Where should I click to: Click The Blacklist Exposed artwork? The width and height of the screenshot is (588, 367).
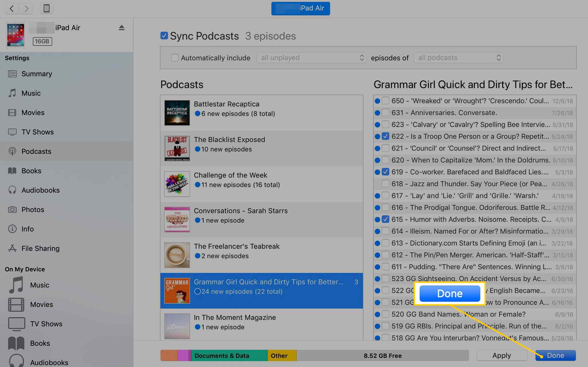(x=177, y=148)
